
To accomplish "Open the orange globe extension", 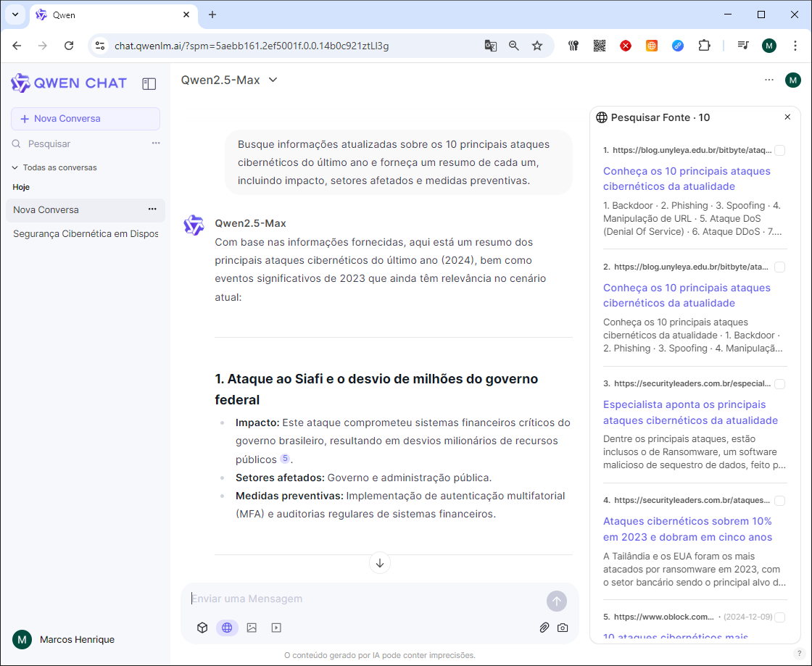I will 652,46.
